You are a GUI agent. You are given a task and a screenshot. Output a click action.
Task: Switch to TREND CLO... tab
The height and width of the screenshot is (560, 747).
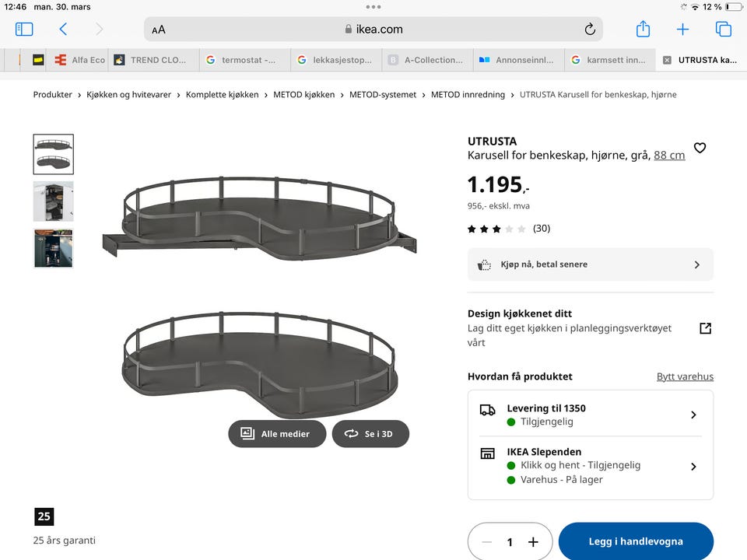click(x=154, y=60)
